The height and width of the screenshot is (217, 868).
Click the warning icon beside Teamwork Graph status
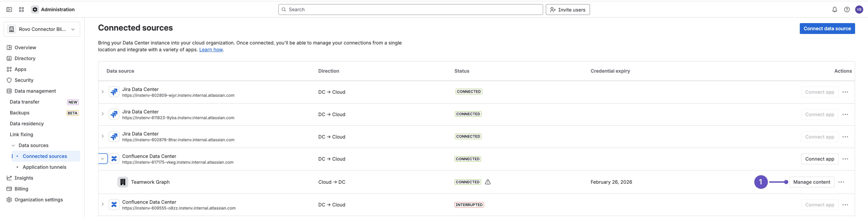[488, 182]
